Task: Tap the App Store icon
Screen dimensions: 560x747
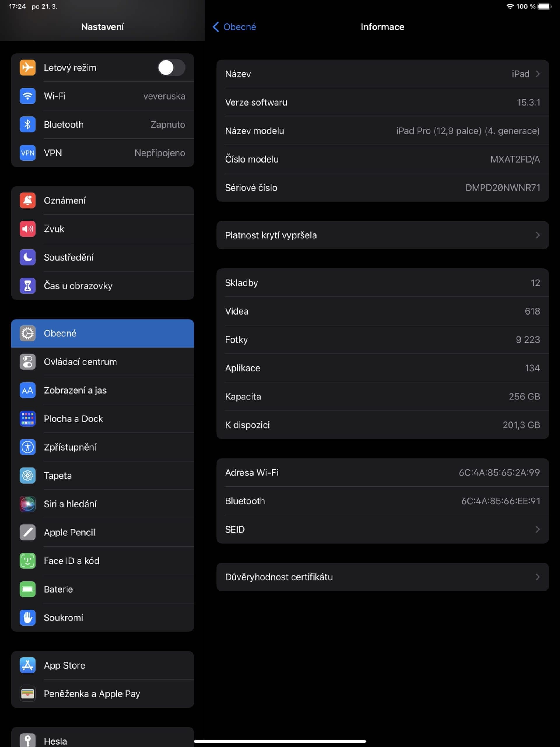Action: pos(27,665)
